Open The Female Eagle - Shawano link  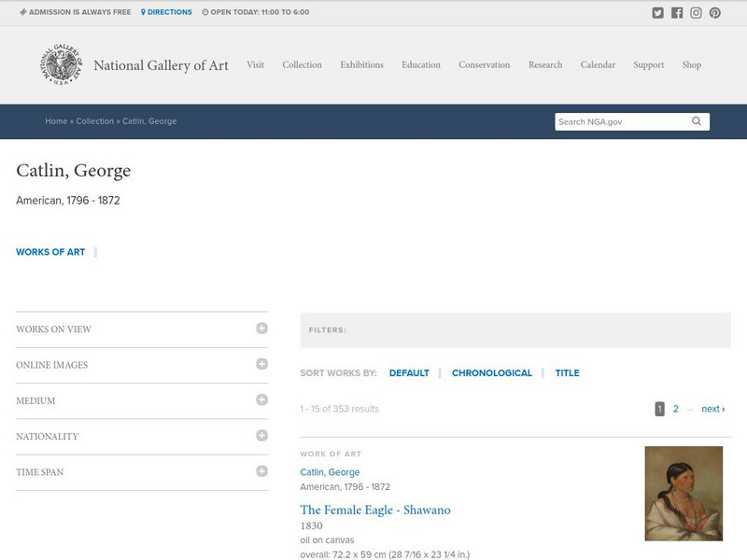click(x=375, y=510)
